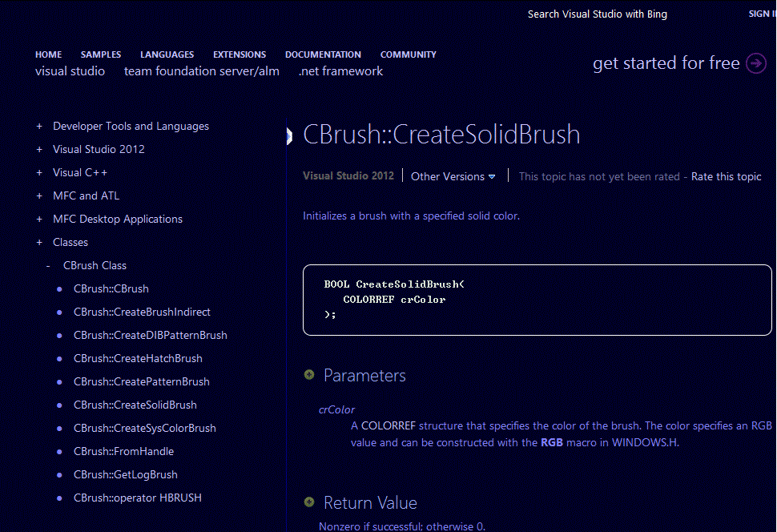
Task: Collapse the Parameters section icon
Action: pos(309,375)
